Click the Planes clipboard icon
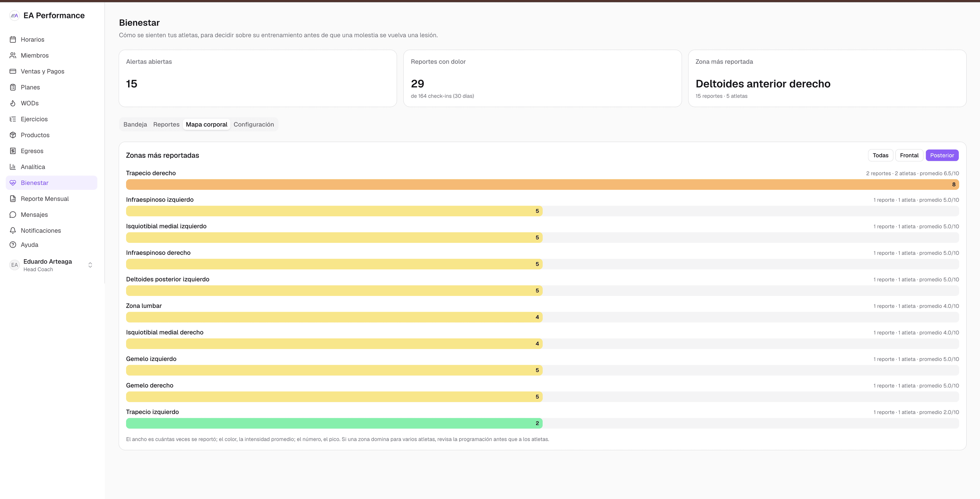Image resolution: width=980 pixels, height=499 pixels. tap(13, 88)
